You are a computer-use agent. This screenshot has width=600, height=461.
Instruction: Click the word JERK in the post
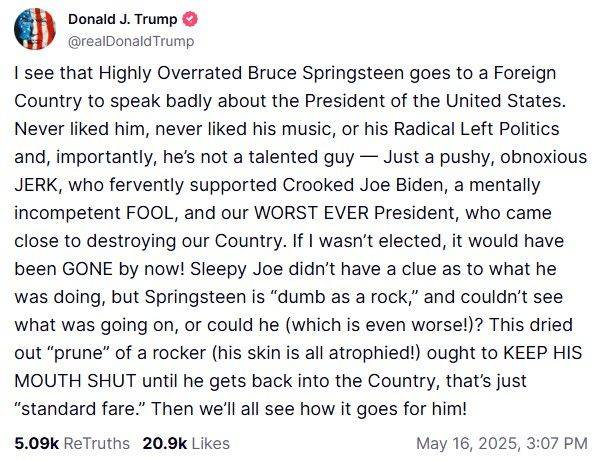pyautogui.click(x=36, y=185)
